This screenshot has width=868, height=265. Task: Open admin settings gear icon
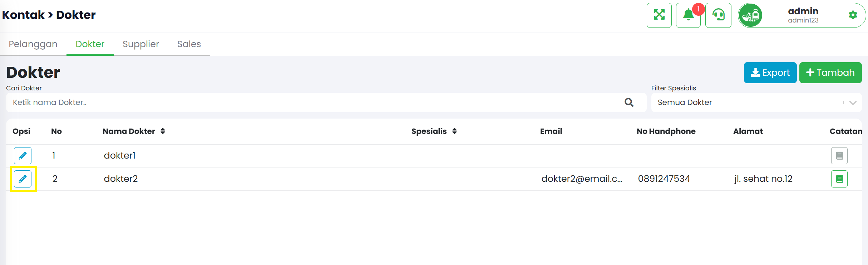coord(853,15)
